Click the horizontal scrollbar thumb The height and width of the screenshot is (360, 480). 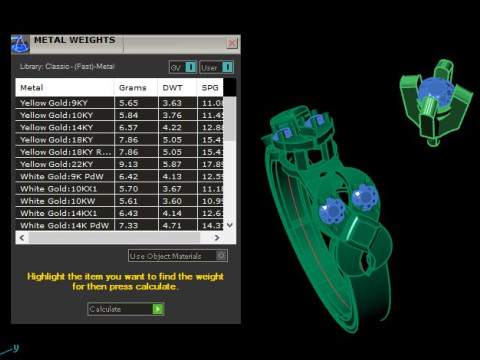[x=114, y=238]
